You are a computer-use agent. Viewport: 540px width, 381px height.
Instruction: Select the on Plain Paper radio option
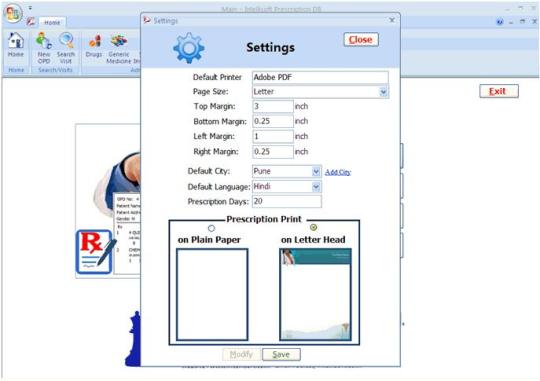pyautogui.click(x=211, y=228)
